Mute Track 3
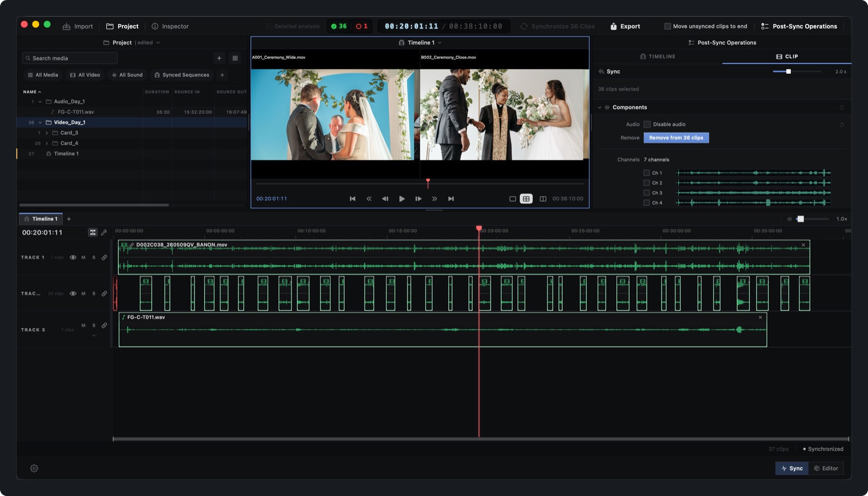Viewport: 868px width, 496px height. tap(83, 326)
